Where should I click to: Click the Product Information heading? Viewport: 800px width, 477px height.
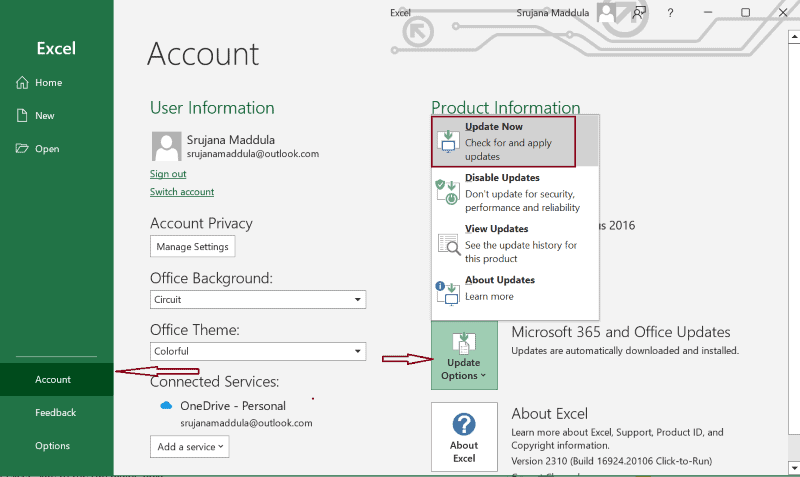pyautogui.click(x=506, y=107)
